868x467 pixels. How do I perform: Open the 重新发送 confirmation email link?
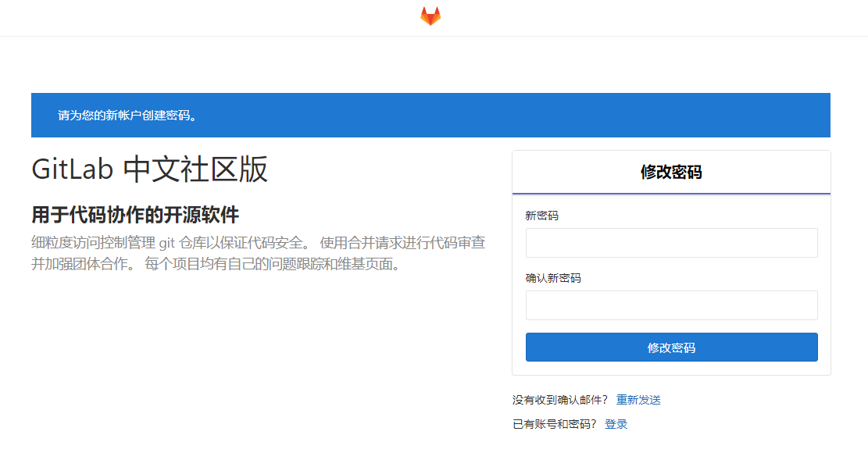point(638,400)
